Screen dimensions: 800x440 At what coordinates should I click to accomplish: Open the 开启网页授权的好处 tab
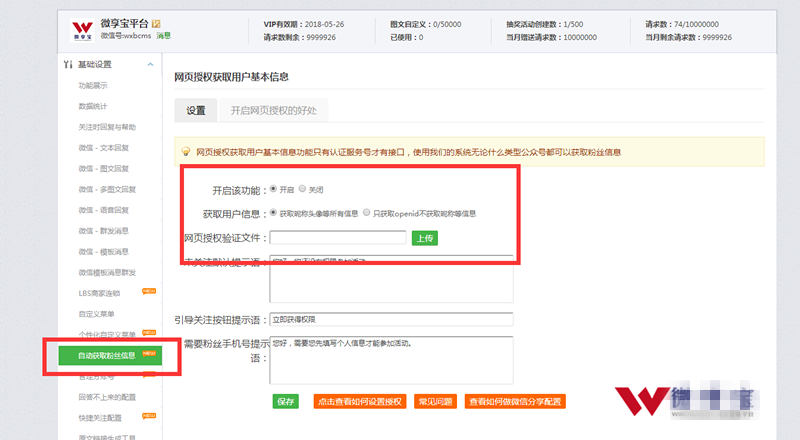pyautogui.click(x=272, y=110)
